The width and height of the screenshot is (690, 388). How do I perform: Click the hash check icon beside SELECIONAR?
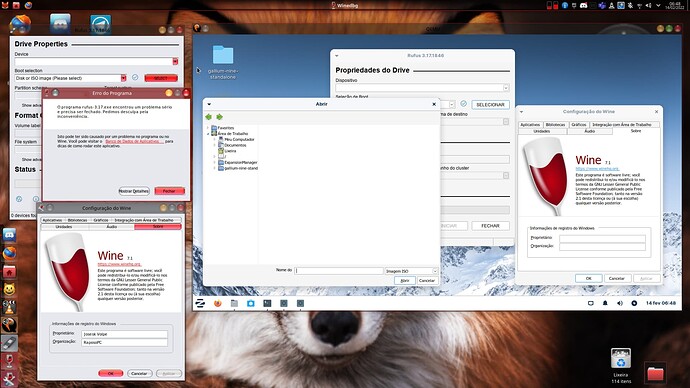point(463,104)
